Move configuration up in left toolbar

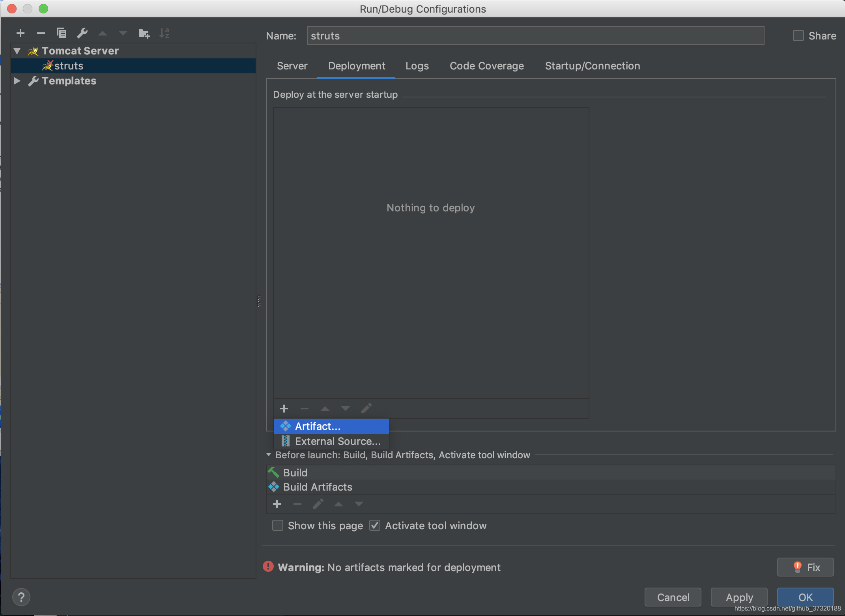(x=103, y=33)
